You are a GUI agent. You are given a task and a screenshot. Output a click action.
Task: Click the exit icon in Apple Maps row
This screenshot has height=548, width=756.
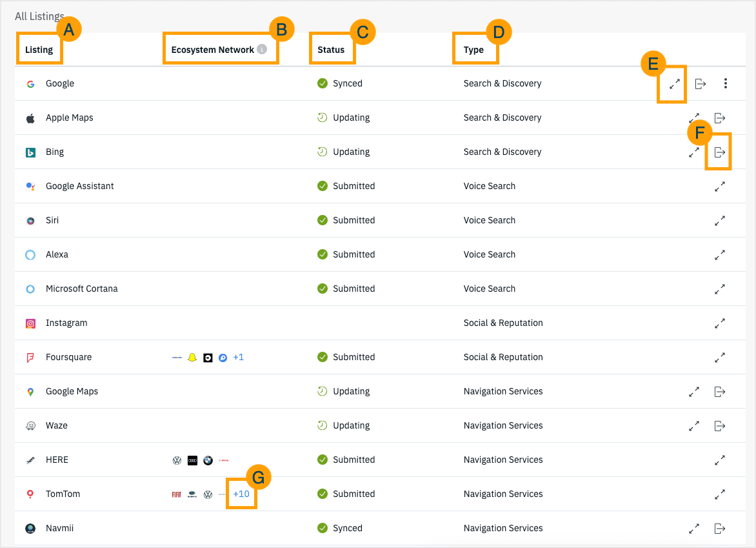(x=720, y=118)
